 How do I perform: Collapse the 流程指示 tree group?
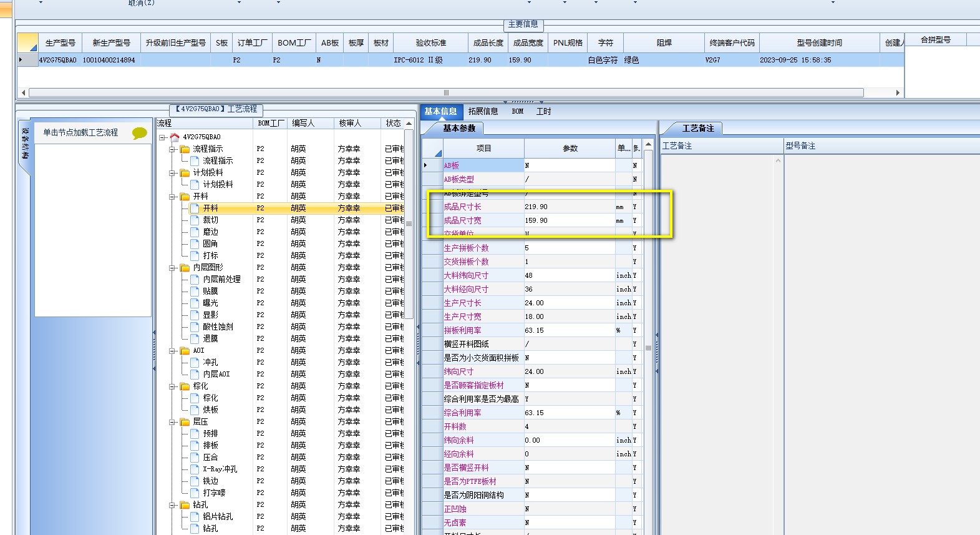coord(172,149)
